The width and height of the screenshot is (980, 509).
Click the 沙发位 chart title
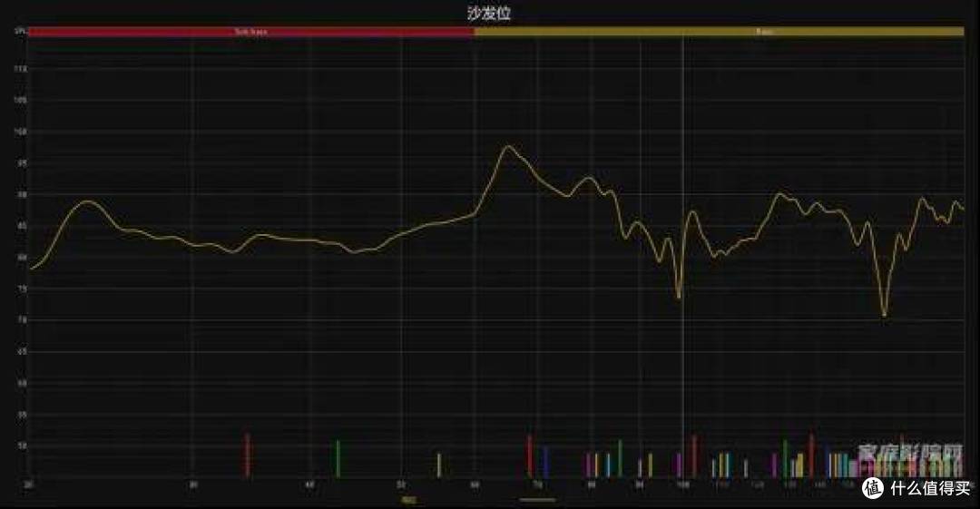tap(489, 14)
